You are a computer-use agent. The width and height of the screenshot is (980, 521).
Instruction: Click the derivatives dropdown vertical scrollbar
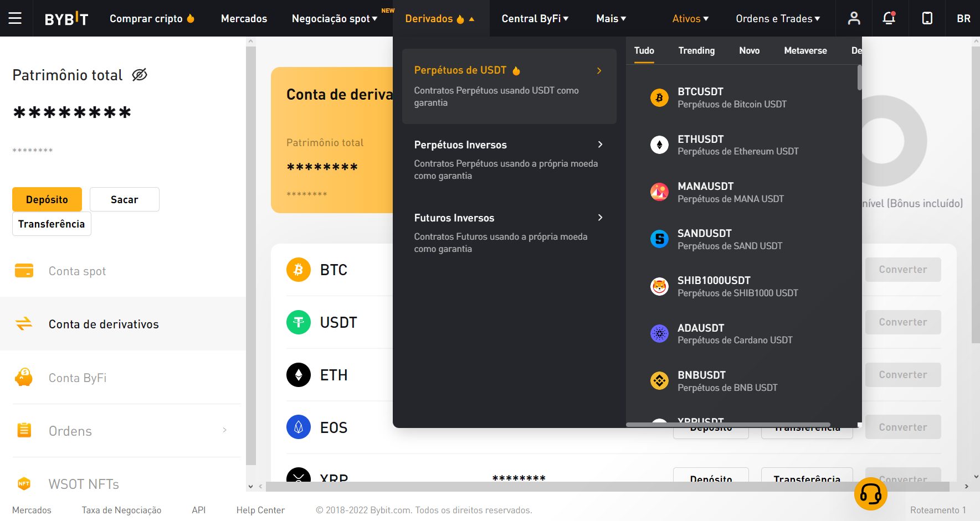(859, 78)
